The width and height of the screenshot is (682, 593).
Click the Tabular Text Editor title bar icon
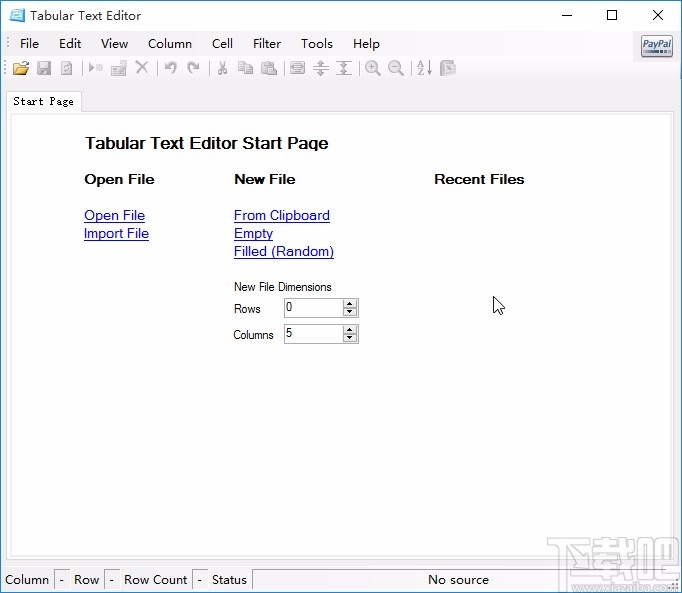click(x=17, y=15)
